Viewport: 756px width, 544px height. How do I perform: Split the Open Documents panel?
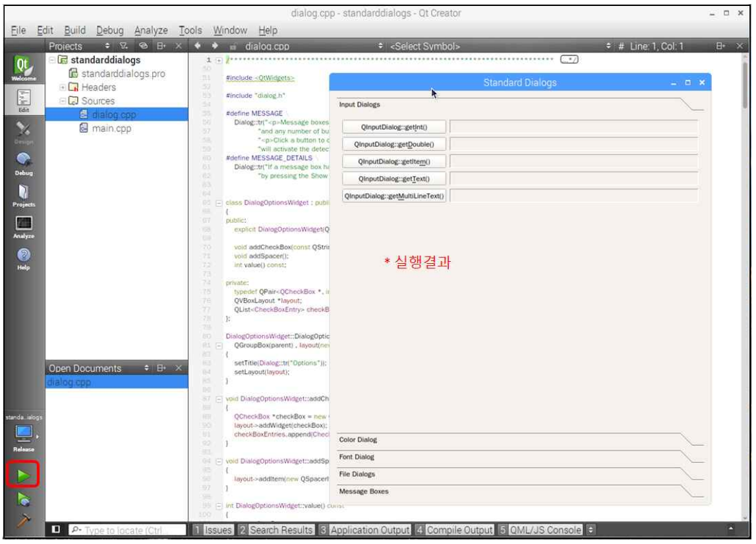coord(161,368)
